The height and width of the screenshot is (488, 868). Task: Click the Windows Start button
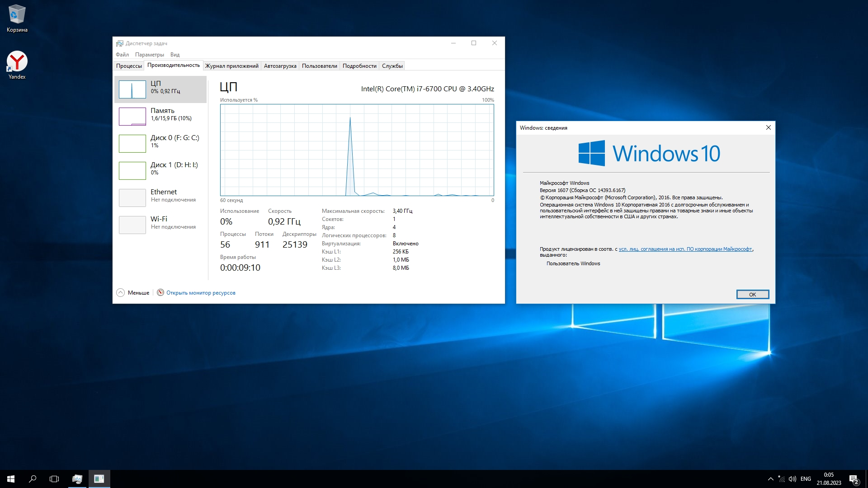pyautogui.click(x=11, y=479)
